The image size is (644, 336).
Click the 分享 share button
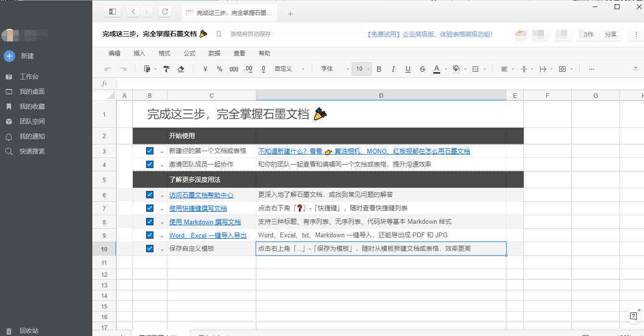(611, 34)
